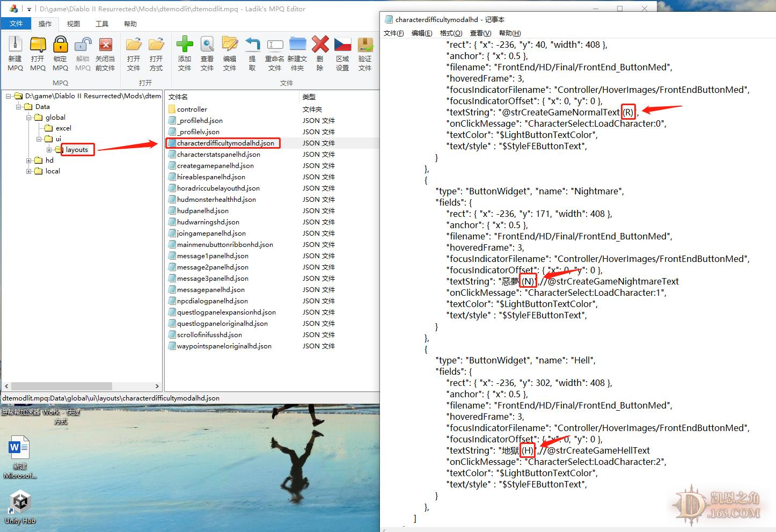
Task: Select characterstatspanelhd.json file
Action: click(x=218, y=155)
